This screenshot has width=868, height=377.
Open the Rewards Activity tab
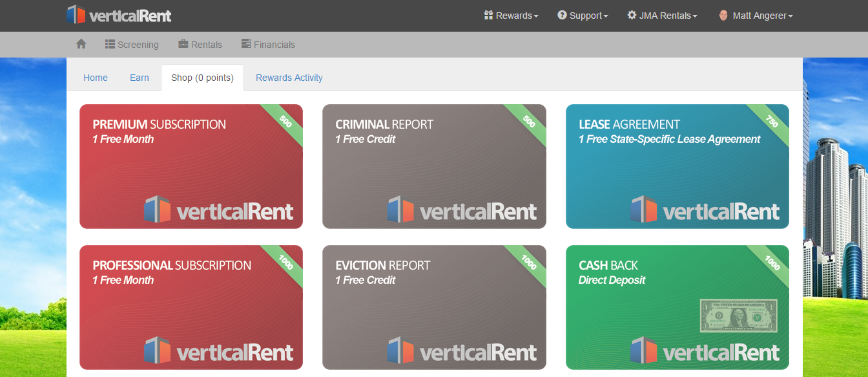[x=289, y=78]
